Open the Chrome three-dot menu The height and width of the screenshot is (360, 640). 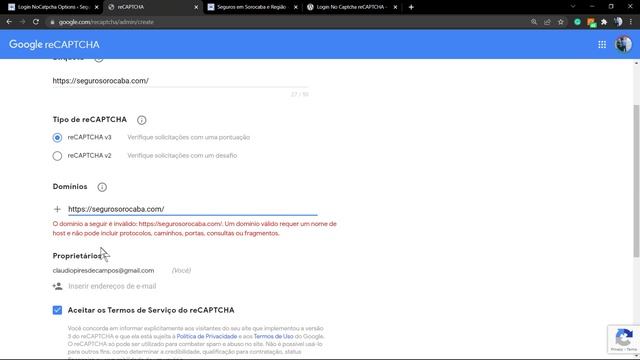pyautogui.click(x=631, y=22)
